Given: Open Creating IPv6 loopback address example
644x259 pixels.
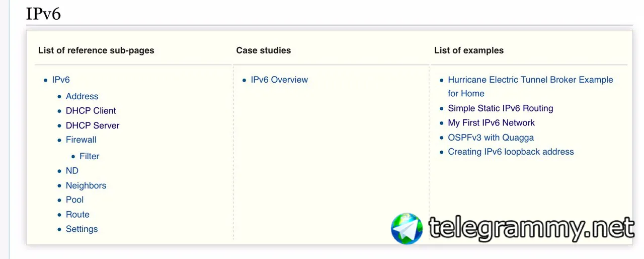Looking at the screenshot, I should point(511,152).
